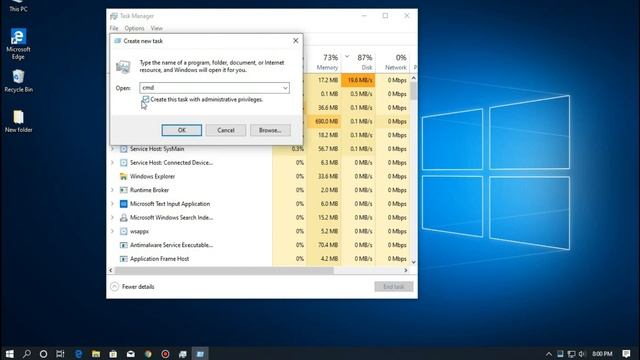Select the Recycle Bin desktop icon
The width and height of the screenshot is (640, 360).
18,80
